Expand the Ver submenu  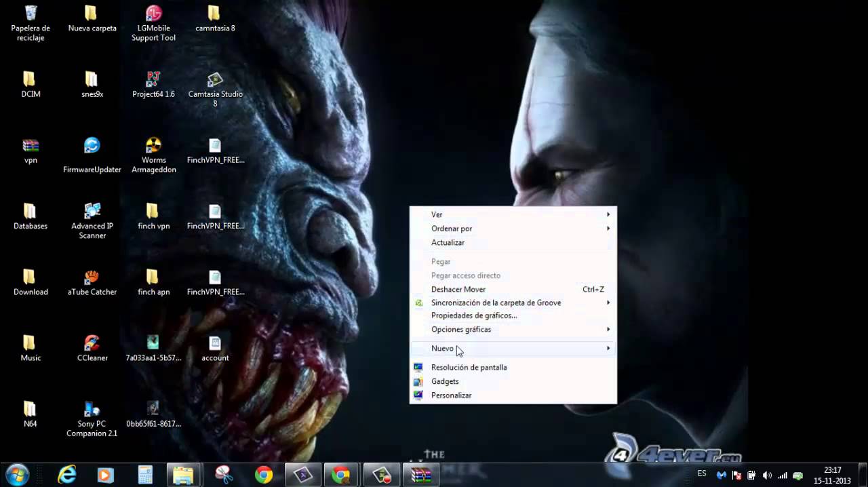[x=513, y=214]
